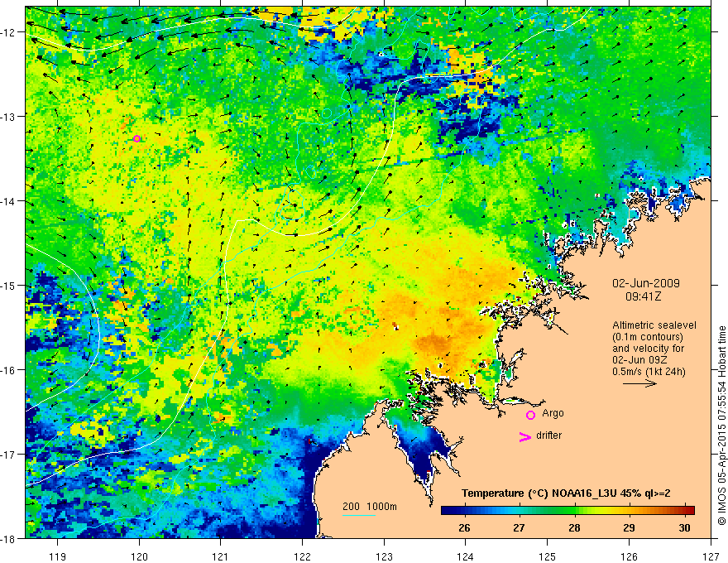Click the 'Altimetric sealevel' caption line
The image size is (728, 563).
pos(654,325)
